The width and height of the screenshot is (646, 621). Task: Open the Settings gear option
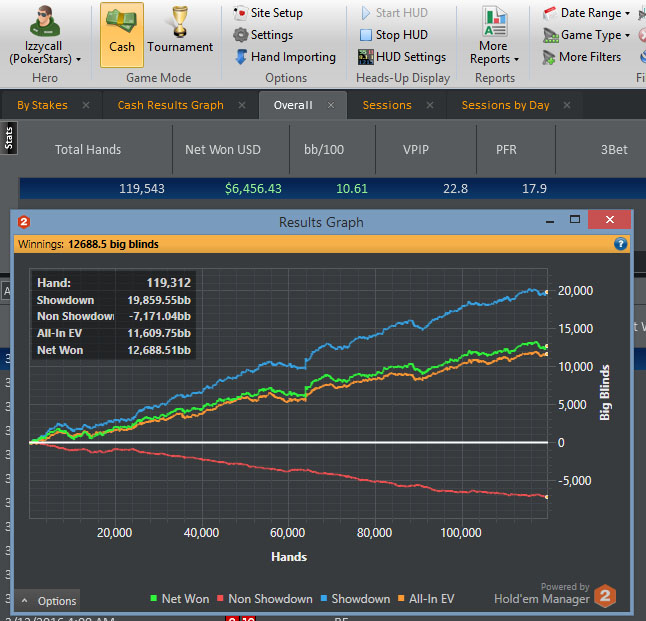point(263,35)
